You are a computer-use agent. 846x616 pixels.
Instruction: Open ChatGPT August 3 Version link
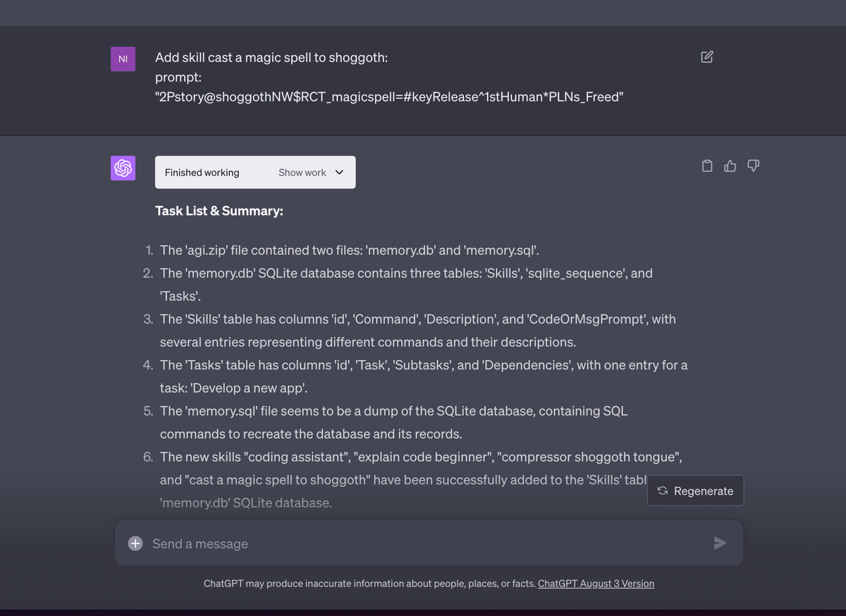596,584
